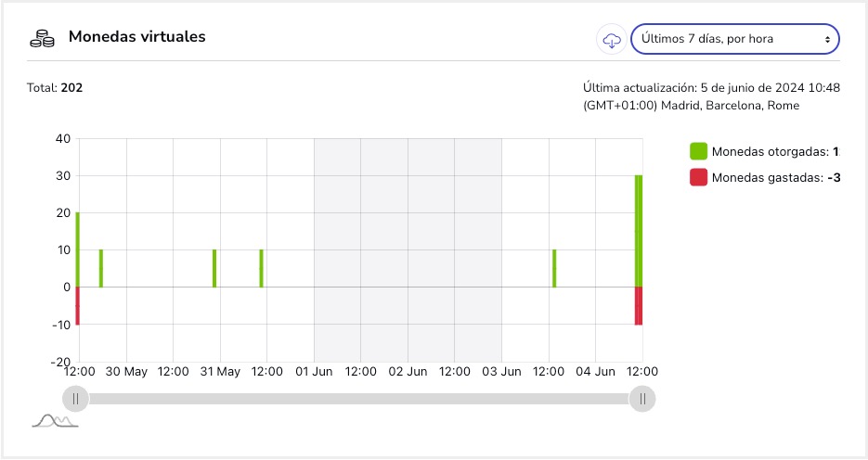Open the 'Últimos 7 días, por hora' dropdown
The height and width of the screenshot is (460, 868).
[734, 39]
